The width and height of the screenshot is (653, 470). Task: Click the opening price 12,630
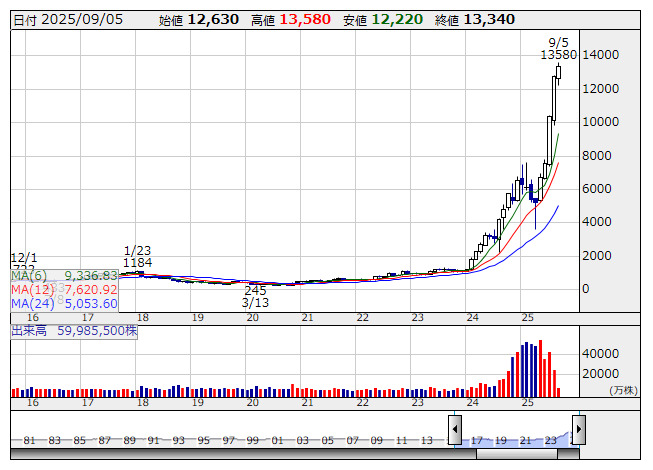pos(213,20)
